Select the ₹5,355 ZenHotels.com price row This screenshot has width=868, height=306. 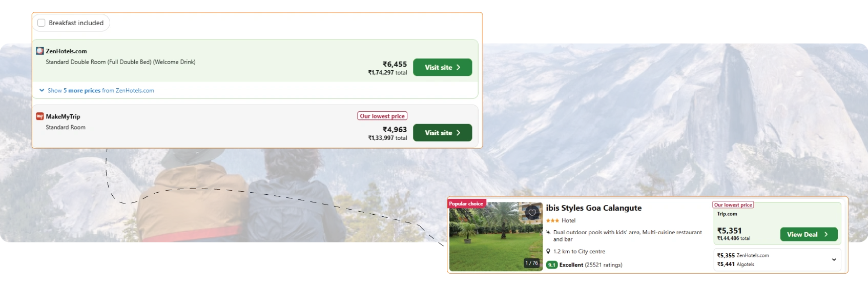(x=743, y=255)
